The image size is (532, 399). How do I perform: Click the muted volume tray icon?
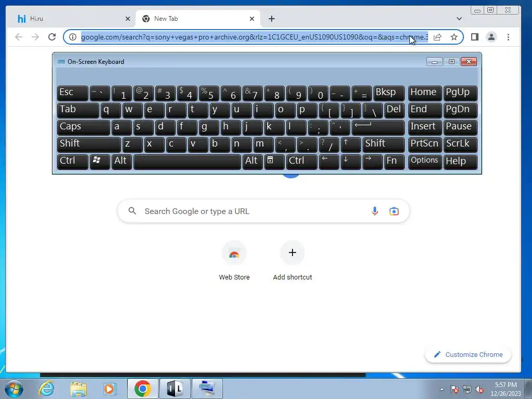[480, 390]
